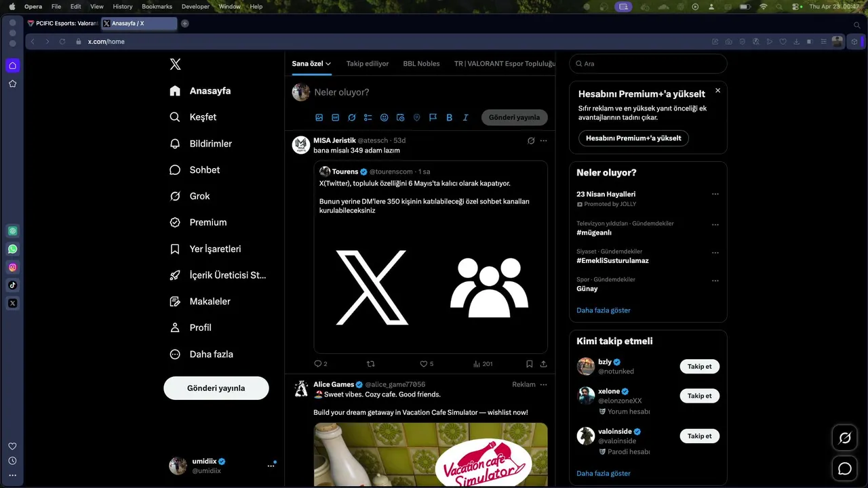The height and width of the screenshot is (488, 868).
Task: Open new browser tab plus button
Action: click(x=184, y=23)
